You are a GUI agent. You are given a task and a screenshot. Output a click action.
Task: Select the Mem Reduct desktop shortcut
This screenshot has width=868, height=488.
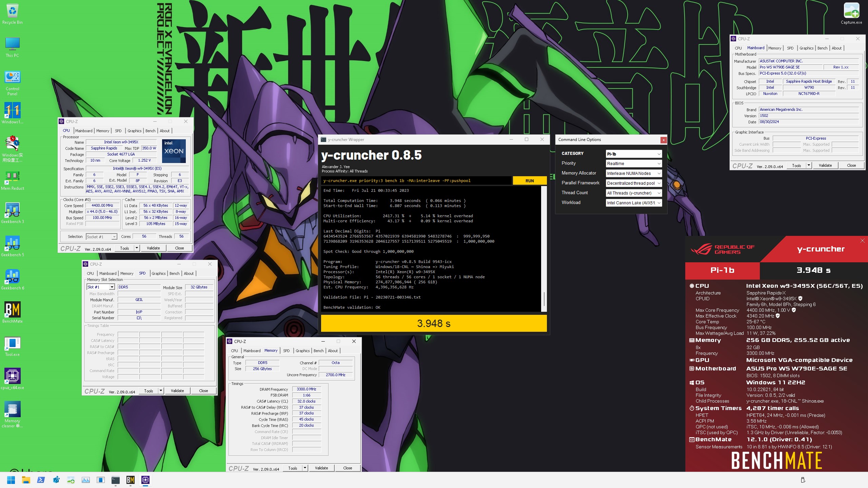tap(13, 180)
